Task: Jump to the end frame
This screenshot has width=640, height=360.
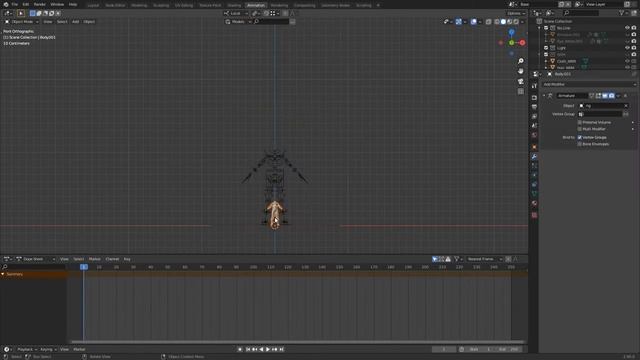Action: point(281,349)
